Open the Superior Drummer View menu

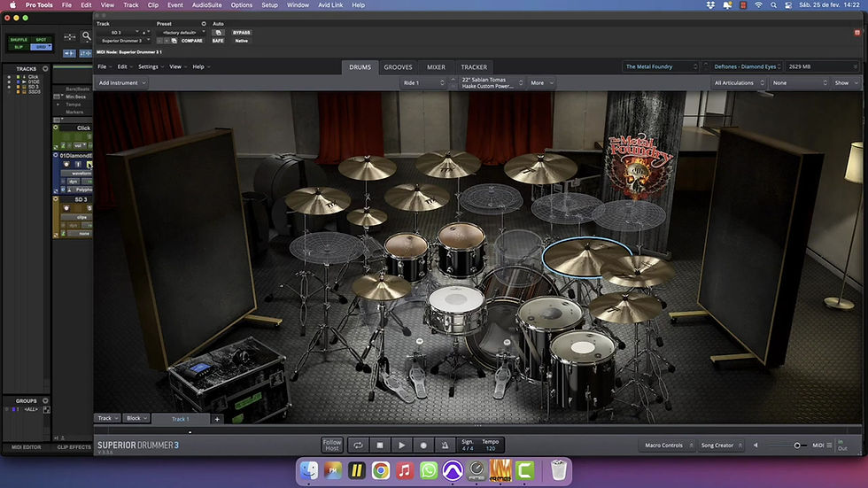pos(178,66)
